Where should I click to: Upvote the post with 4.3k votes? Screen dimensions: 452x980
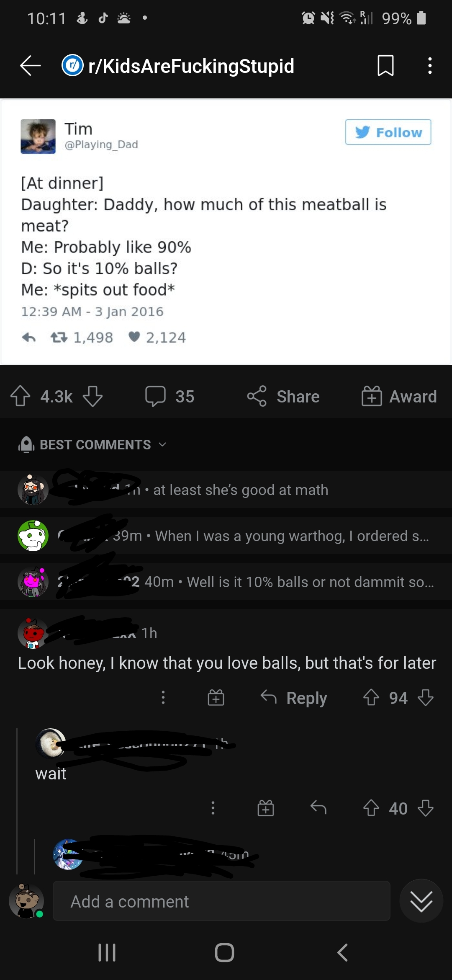pos(21,396)
